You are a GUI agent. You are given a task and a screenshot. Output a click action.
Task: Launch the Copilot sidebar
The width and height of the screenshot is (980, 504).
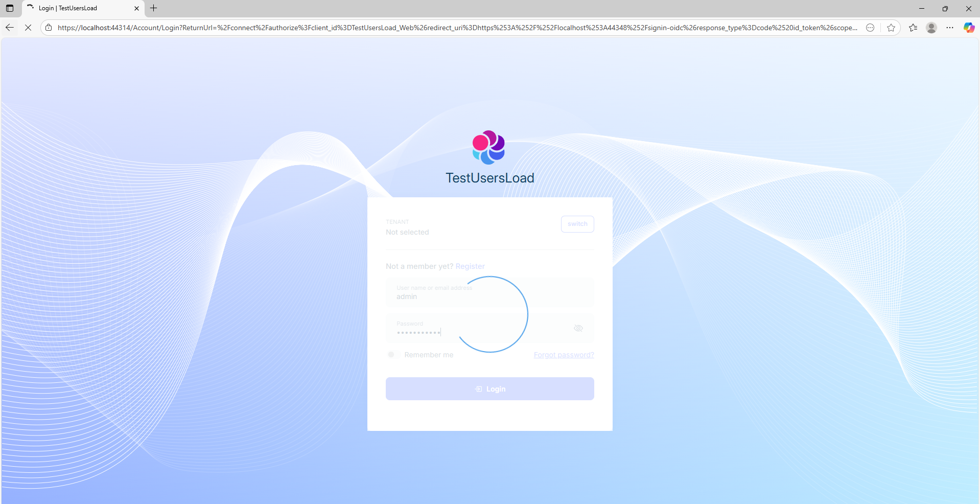(x=969, y=28)
